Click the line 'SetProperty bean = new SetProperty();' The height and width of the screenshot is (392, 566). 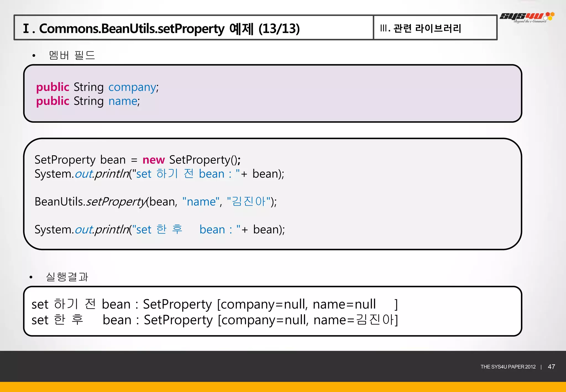coord(137,160)
